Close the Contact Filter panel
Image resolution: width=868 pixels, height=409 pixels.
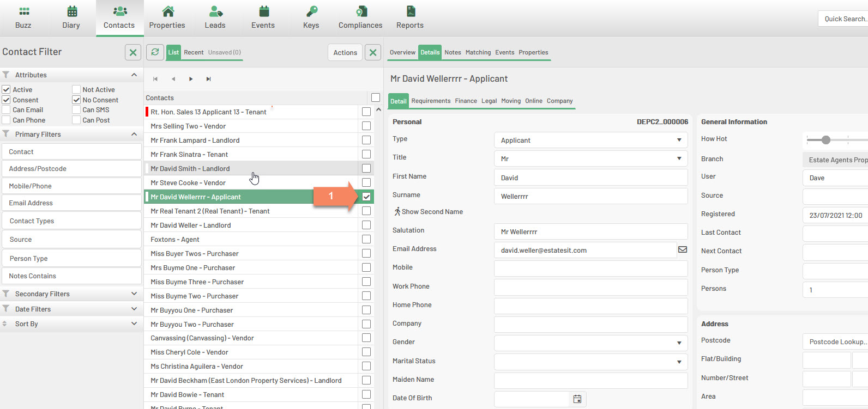[133, 52]
